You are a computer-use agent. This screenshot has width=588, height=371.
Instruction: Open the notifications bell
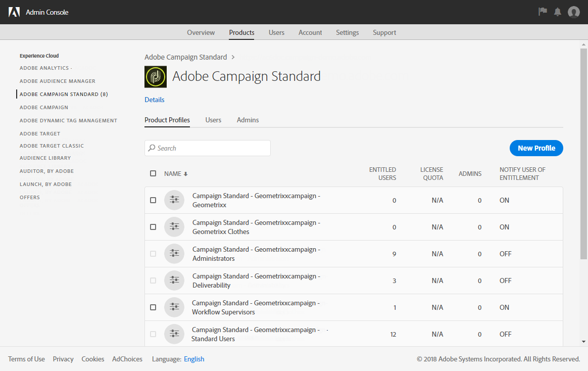(x=558, y=12)
